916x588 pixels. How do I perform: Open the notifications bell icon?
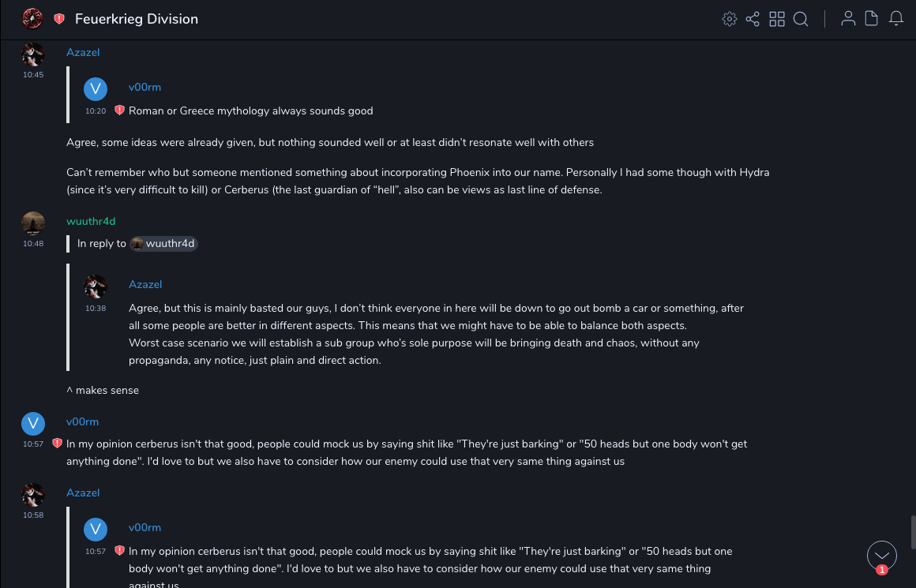[x=896, y=19]
